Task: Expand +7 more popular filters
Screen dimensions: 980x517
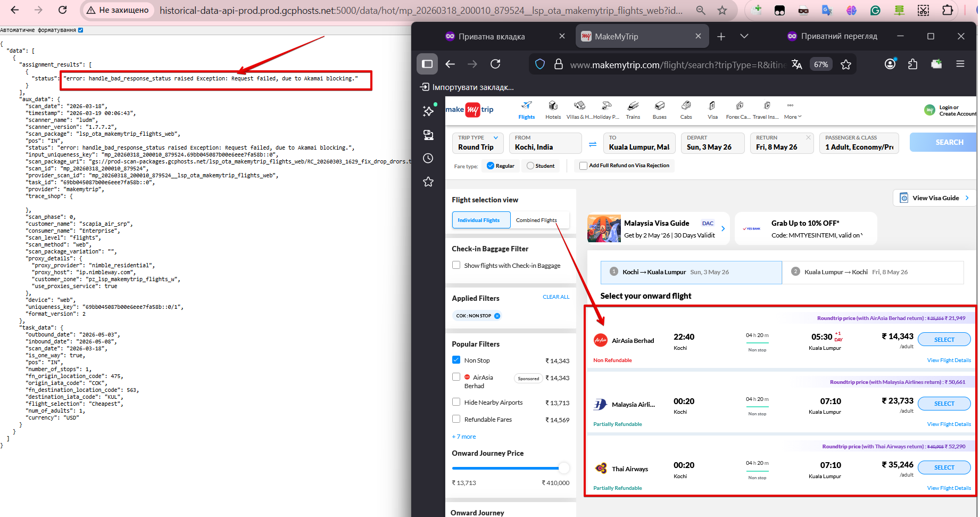Action: click(x=464, y=437)
